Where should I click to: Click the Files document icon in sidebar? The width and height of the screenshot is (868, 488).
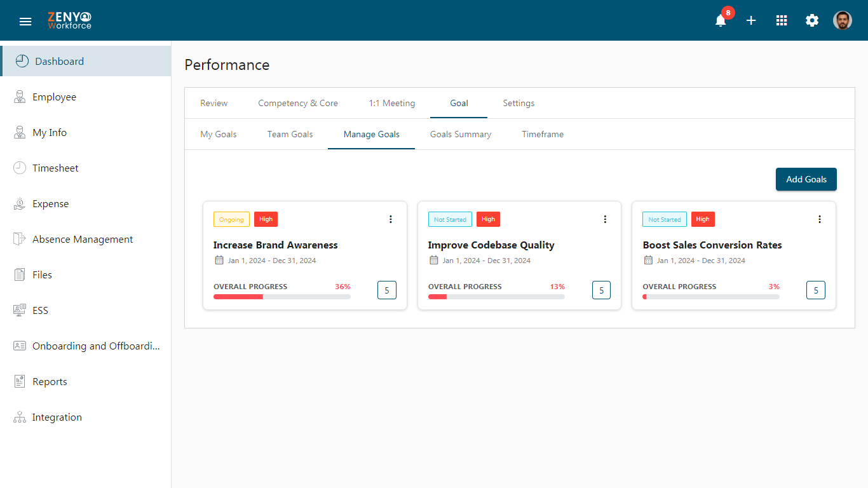tap(20, 275)
